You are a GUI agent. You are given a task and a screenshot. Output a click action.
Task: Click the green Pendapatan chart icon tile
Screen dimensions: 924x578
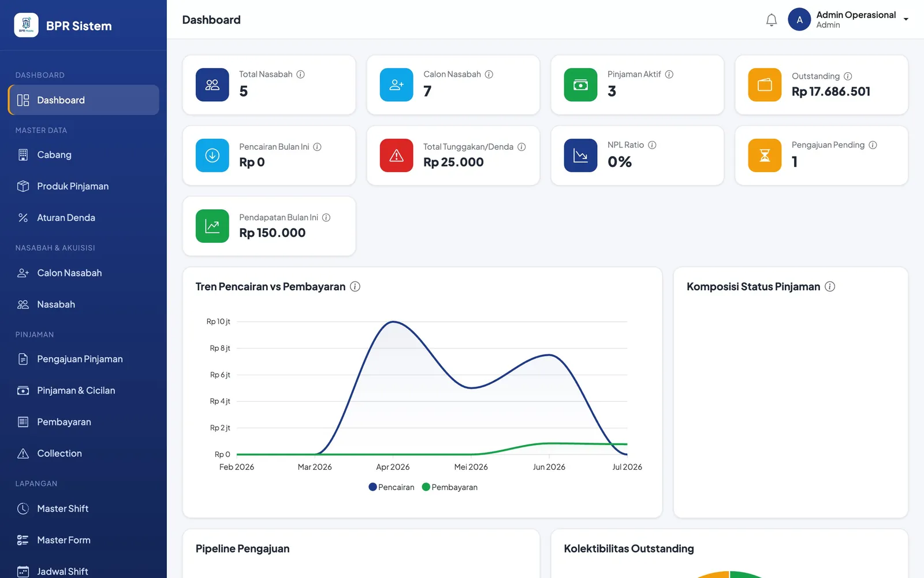[213, 226]
